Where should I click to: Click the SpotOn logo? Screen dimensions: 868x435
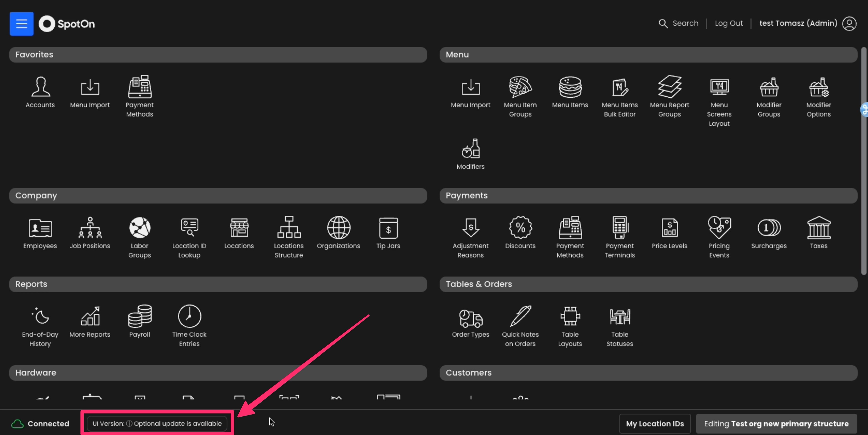coord(67,24)
